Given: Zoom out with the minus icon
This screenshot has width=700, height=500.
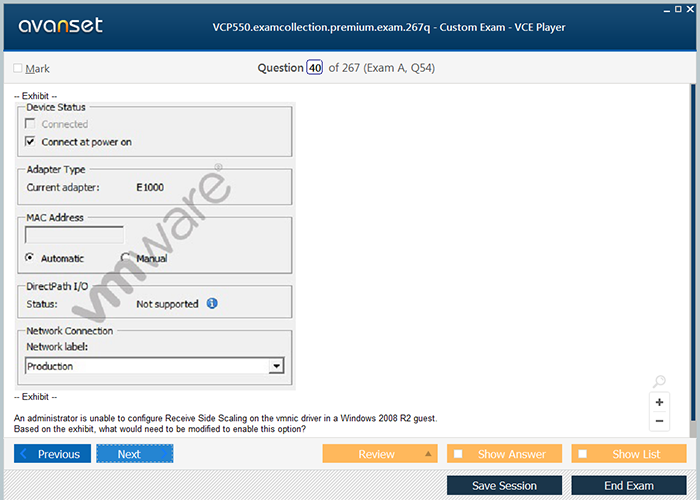Looking at the screenshot, I should click(x=659, y=421).
